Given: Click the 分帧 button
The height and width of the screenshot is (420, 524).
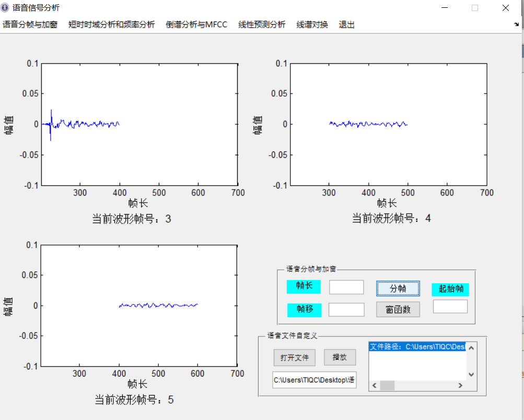Looking at the screenshot, I should (398, 288).
